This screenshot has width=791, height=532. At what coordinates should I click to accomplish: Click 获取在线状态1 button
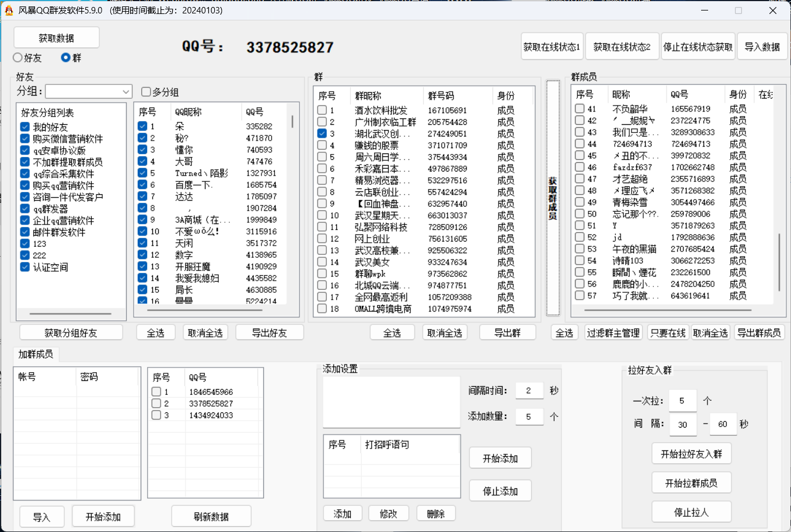pos(552,47)
